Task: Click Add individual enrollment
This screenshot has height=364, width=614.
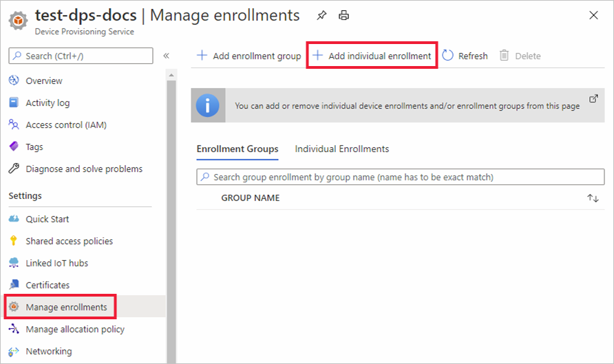Action: [x=372, y=56]
